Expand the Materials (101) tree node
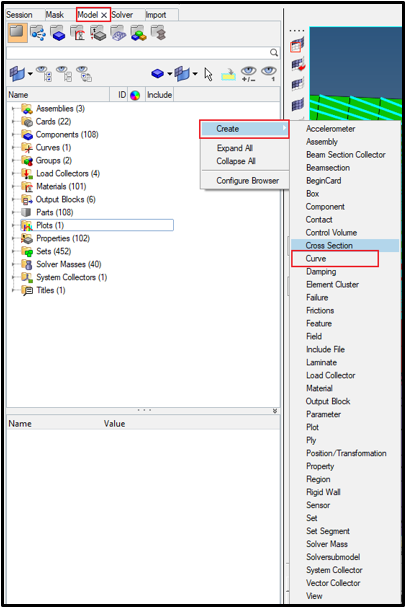The image size is (406, 608). 14,187
